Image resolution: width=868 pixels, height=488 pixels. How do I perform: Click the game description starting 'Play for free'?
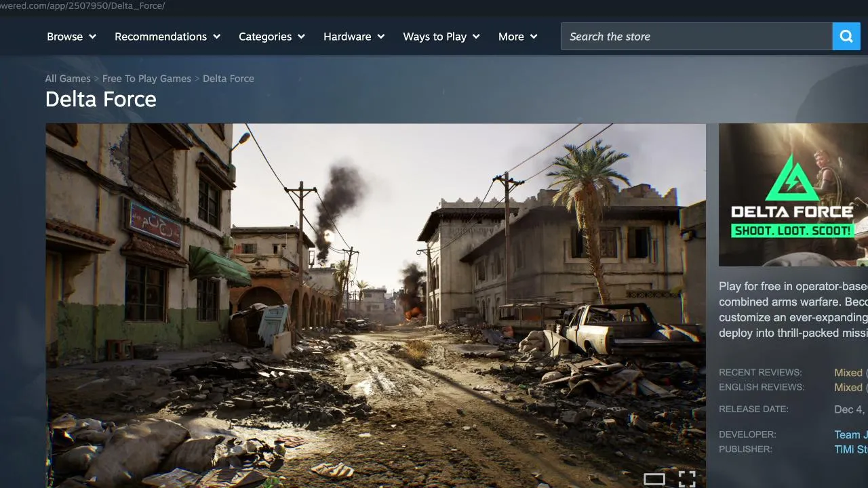tap(793, 310)
